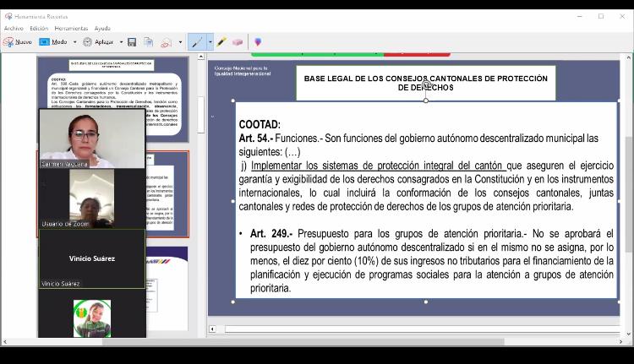Send the snip via the mail icon
634x364 pixels.
(167, 42)
